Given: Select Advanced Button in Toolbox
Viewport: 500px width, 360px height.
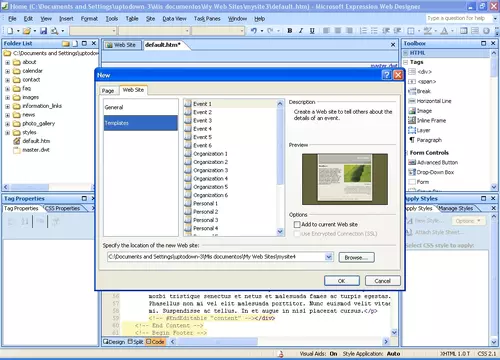Looking at the screenshot, I should [433, 162].
